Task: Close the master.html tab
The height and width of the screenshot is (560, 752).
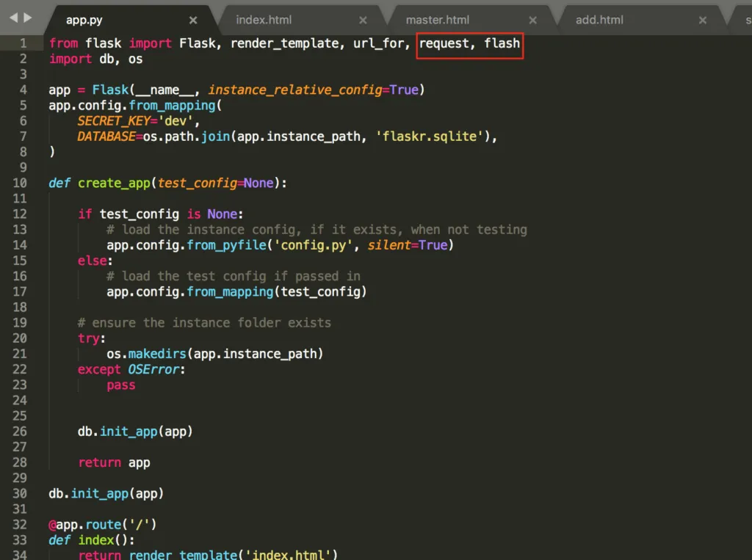Action: point(532,20)
